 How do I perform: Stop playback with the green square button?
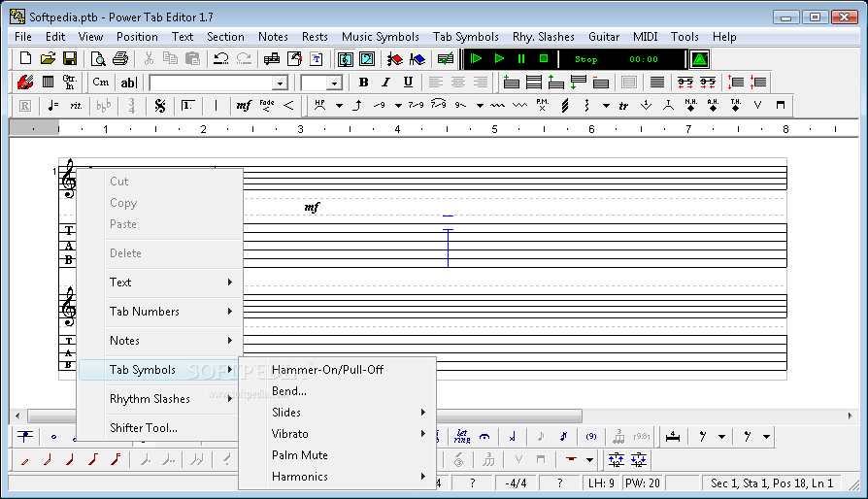click(544, 58)
